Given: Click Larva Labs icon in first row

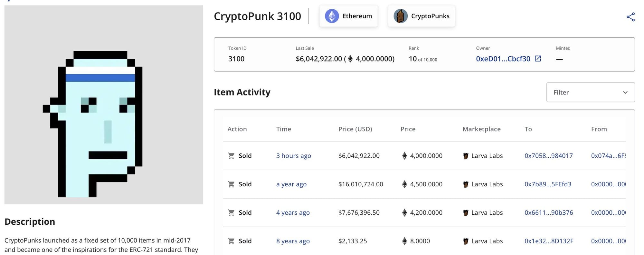Looking at the screenshot, I should point(466,156).
